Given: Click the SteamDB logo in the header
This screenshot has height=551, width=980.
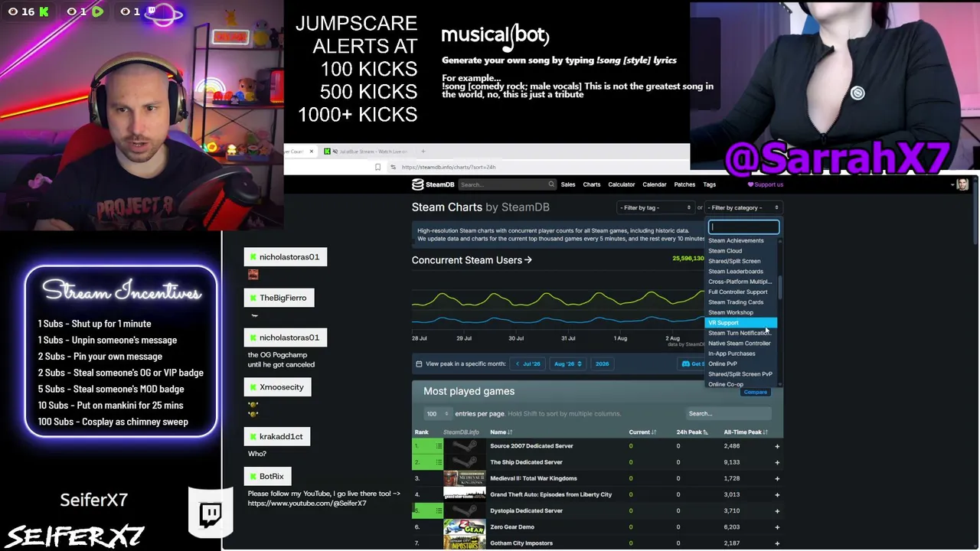Looking at the screenshot, I should [x=433, y=184].
